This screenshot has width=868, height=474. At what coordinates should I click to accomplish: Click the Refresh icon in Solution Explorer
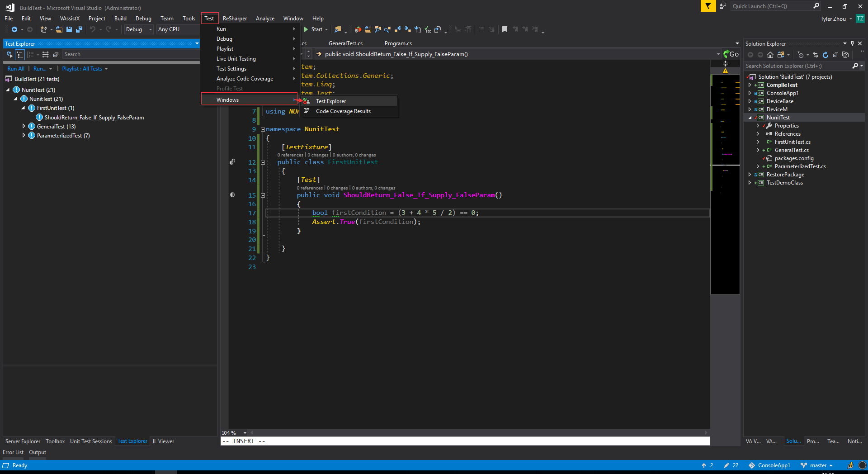click(826, 55)
